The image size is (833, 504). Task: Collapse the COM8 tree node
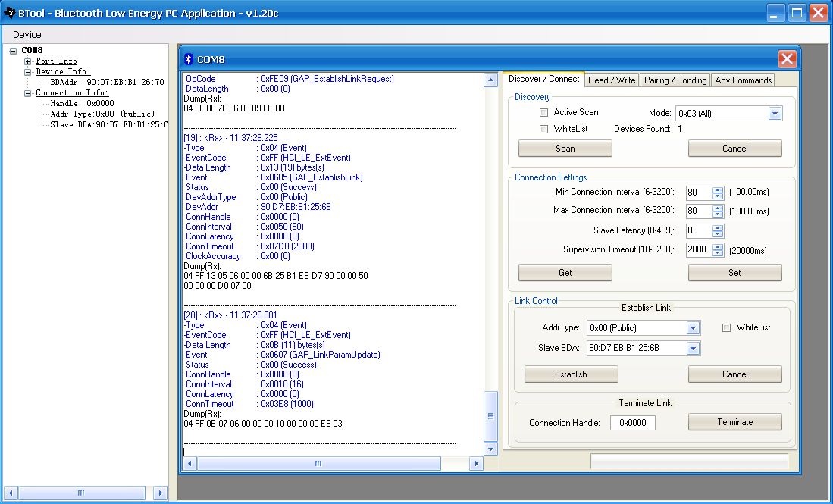[14, 51]
